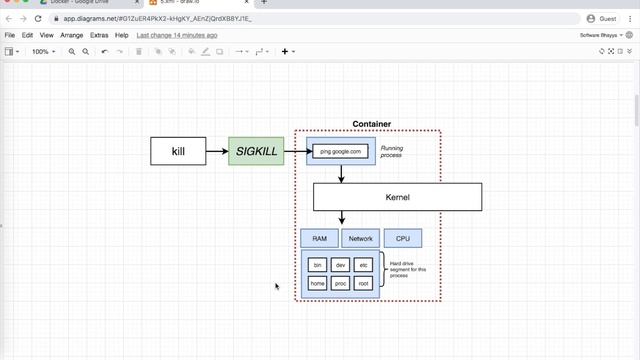Open the Help menu
Viewport: 640px width, 360px height.
click(x=122, y=36)
